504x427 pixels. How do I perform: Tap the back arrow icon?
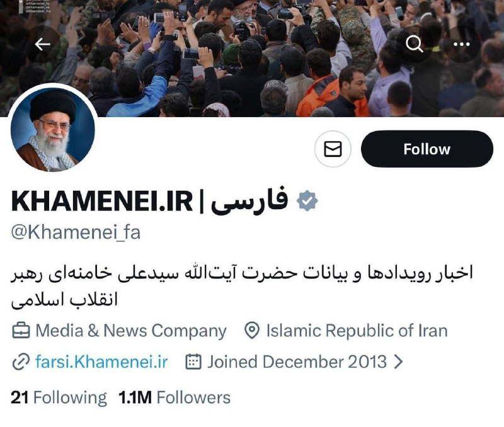coord(42,44)
